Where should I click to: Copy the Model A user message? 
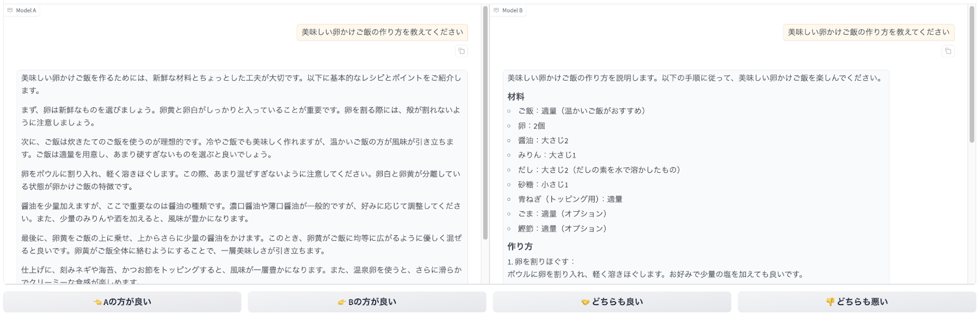coord(462,51)
